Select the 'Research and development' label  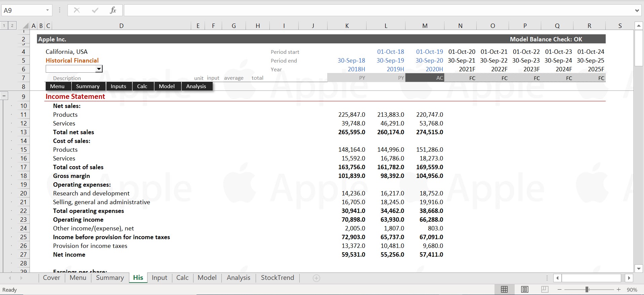pos(91,193)
